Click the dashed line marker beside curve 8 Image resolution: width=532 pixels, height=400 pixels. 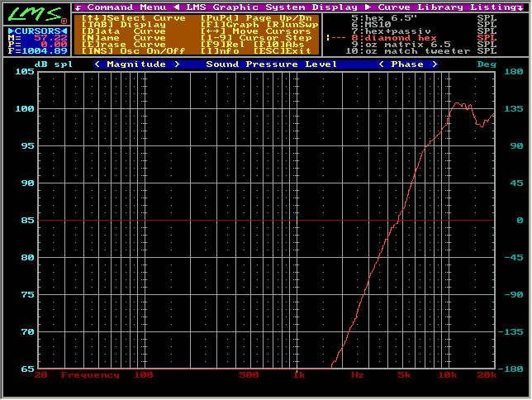336,38
